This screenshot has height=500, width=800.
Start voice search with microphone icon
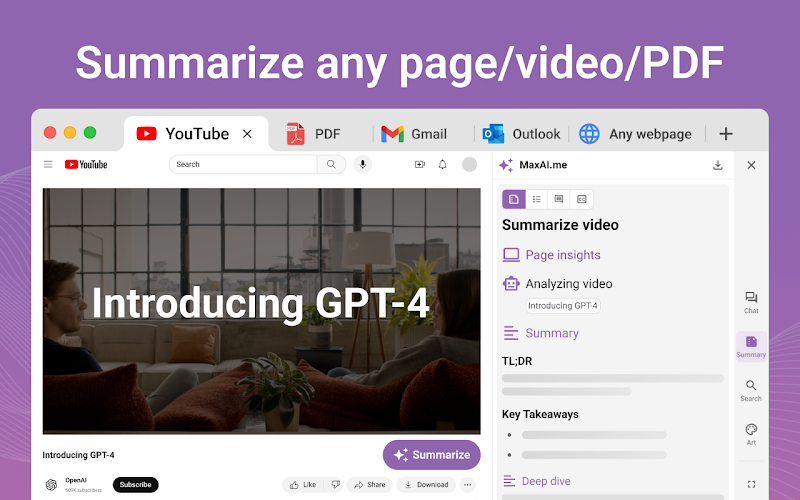click(363, 164)
